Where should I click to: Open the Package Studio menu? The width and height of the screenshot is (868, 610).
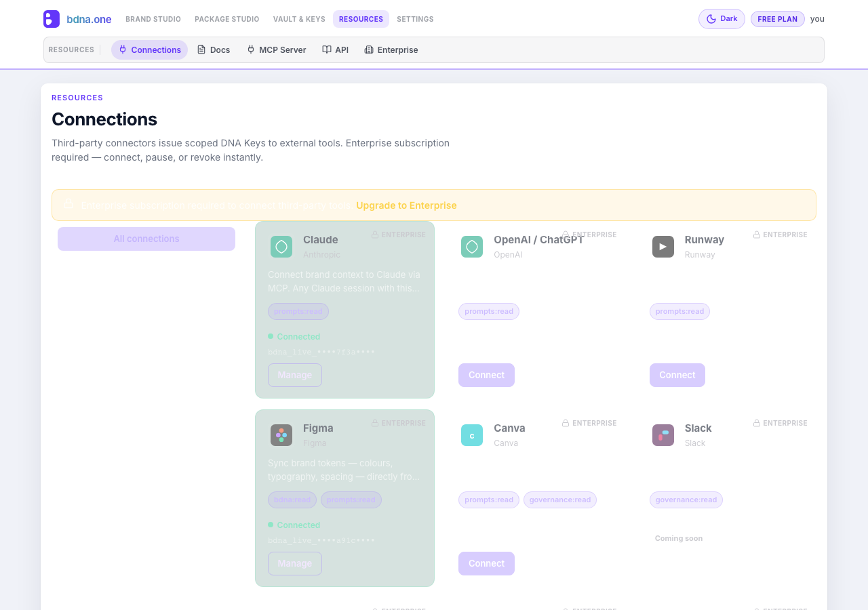[227, 19]
